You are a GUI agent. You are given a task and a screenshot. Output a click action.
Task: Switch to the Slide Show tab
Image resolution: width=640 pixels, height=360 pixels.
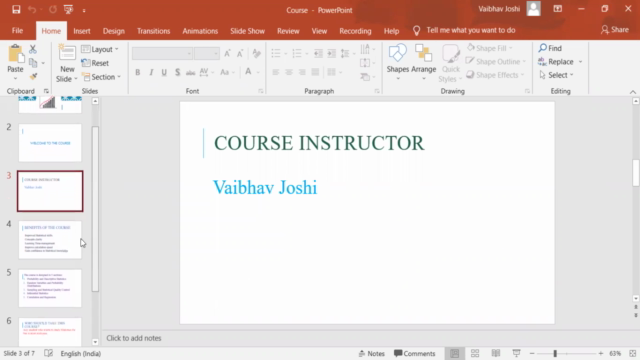pyautogui.click(x=247, y=31)
